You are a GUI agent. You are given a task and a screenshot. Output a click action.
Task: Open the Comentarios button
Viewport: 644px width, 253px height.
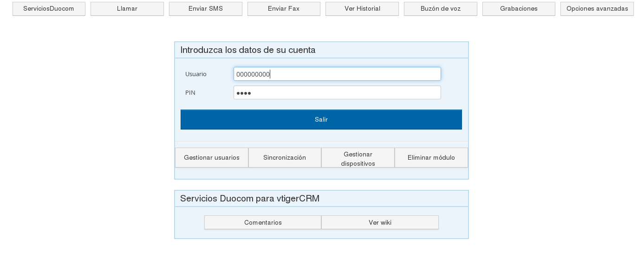coord(263,222)
